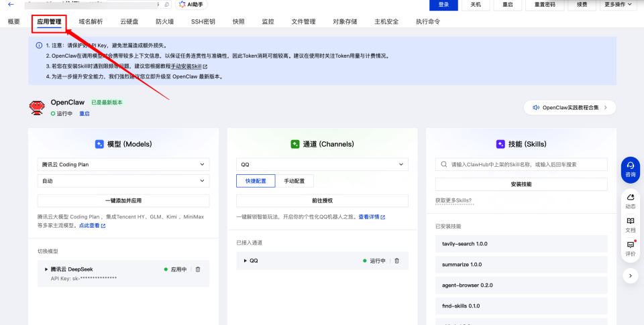Click the 重置密码 button
Viewport: 644px width, 325px height.
click(x=545, y=5)
